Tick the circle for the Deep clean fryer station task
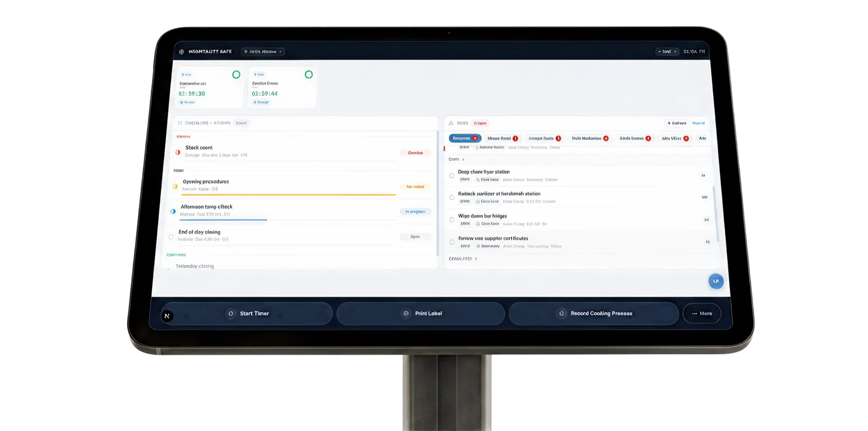This screenshot has height=431, width=868. pyautogui.click(x=452, y=175)
